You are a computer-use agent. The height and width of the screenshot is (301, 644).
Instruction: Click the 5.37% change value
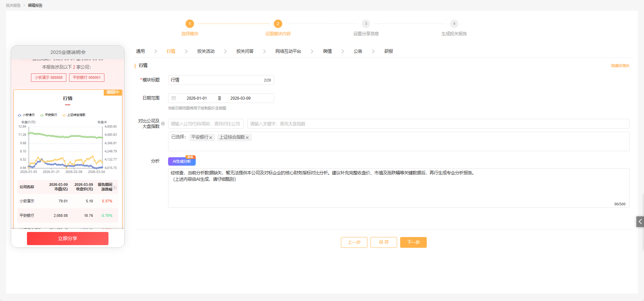[x=107, y=201]
